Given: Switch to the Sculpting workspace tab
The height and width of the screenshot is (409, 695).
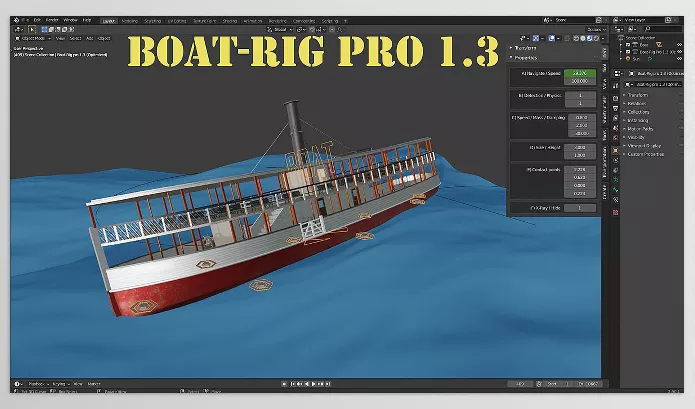Looking at the screenshot, I should [152, 20].
